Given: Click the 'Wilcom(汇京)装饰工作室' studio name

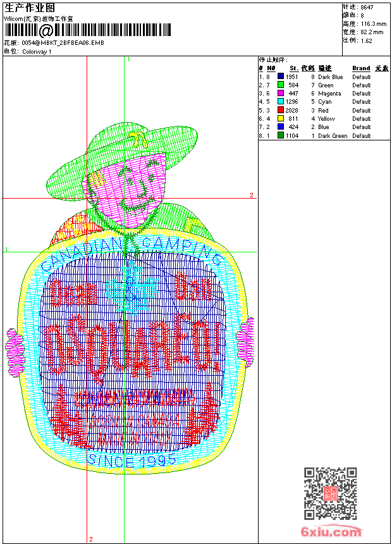Looking at the screenshot, I should 38,19.
